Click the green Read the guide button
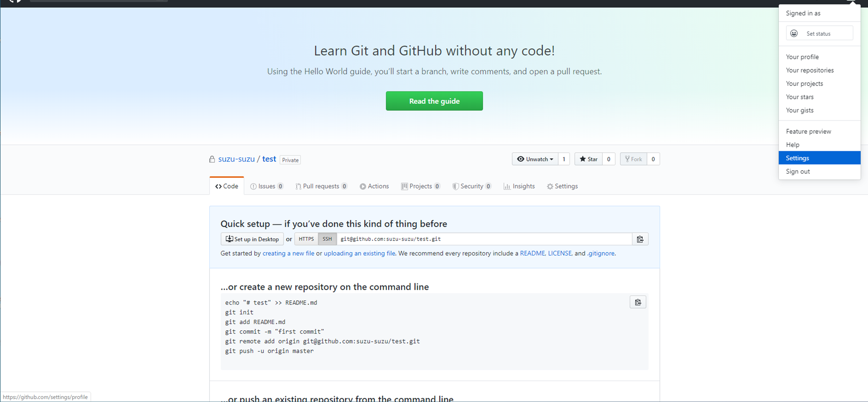 (434, 101)
